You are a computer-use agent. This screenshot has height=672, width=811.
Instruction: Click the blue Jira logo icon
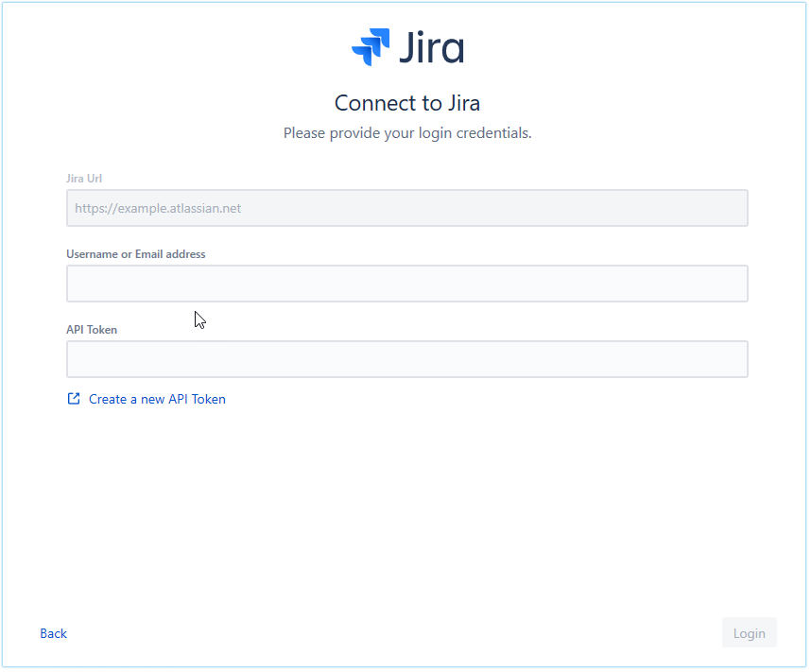371,46
